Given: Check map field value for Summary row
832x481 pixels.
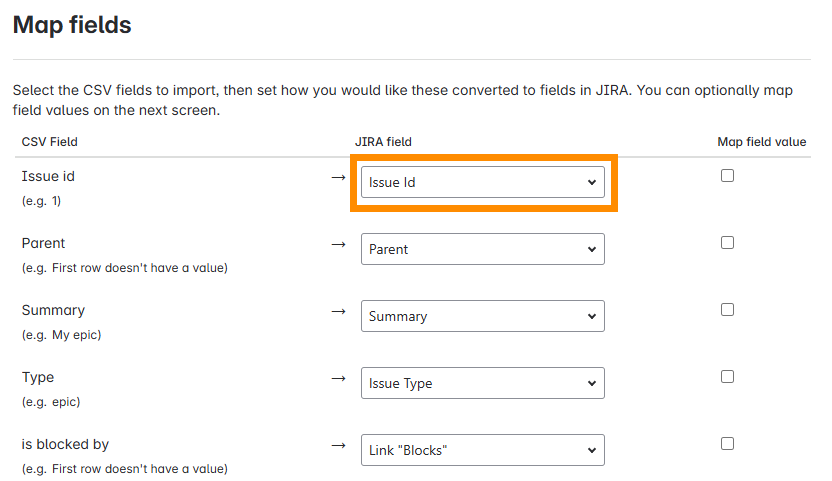Looking at the screenshot, I should pos(728,310).
